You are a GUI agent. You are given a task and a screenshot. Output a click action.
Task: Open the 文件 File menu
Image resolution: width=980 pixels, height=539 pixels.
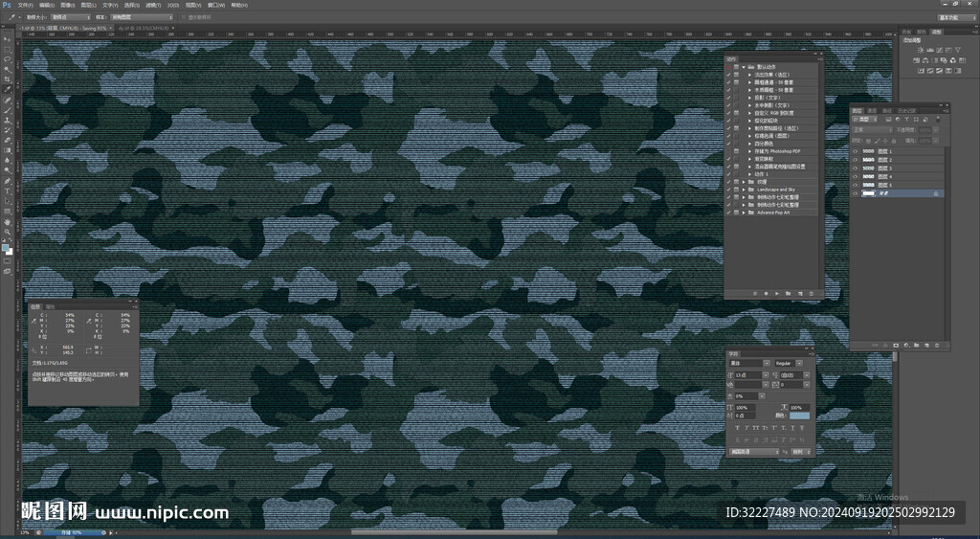coord(26,5)
